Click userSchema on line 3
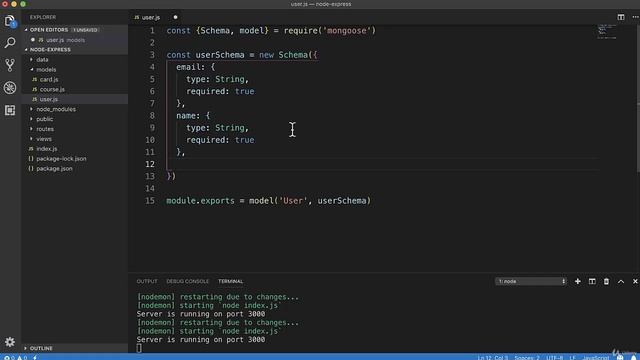This screenshot has width=640, height=360. [x=220, y=55]
